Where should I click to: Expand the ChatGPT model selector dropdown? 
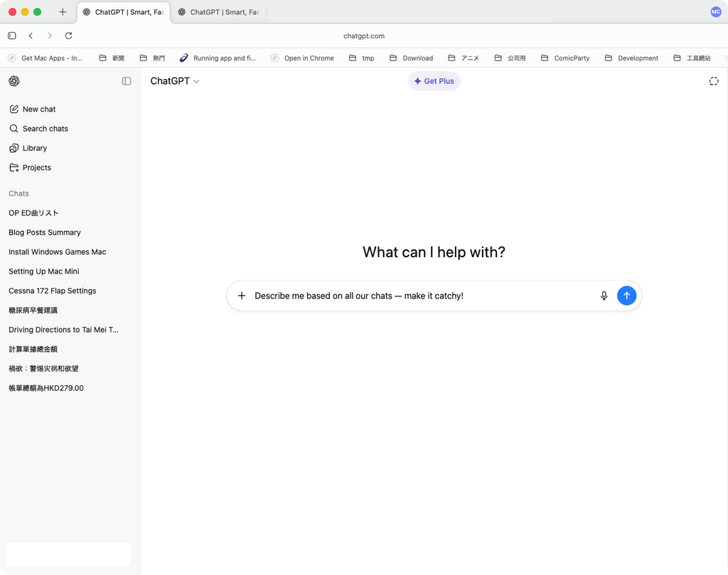(x=175, y=81)
